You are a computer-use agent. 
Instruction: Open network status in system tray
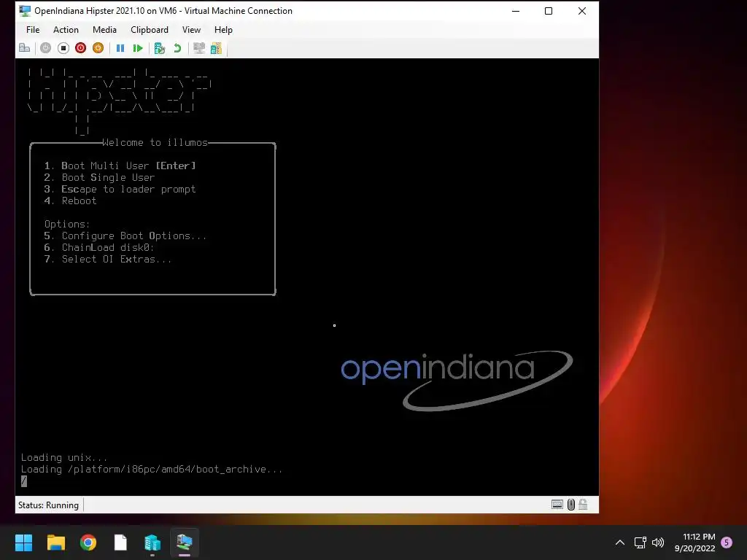640,542
